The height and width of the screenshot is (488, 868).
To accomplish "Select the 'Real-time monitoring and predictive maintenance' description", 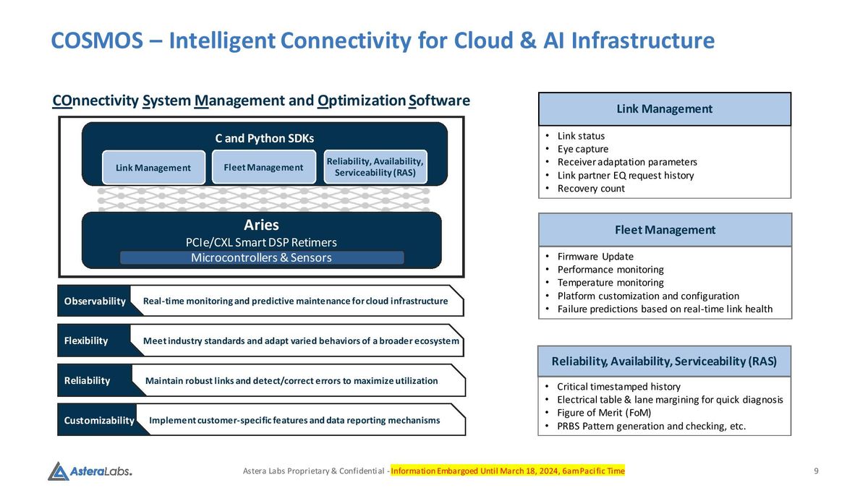I will [x=295, y=301].
